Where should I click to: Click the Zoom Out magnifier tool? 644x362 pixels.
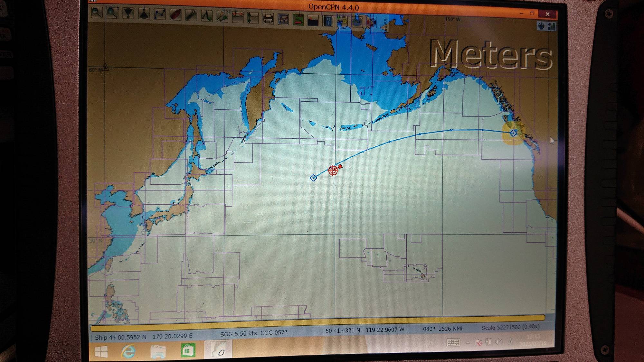pos(112,13)
